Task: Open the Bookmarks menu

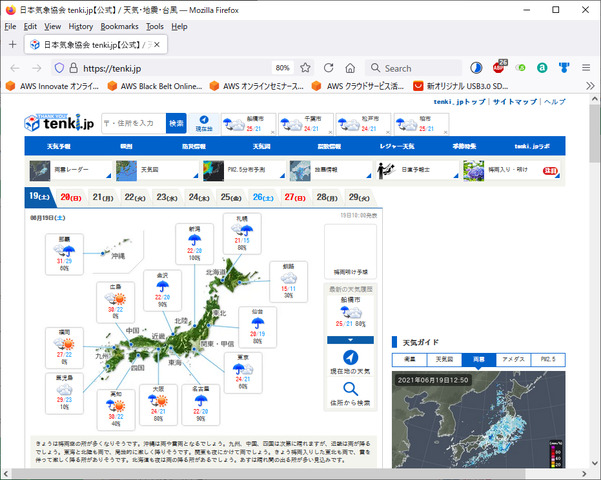Action: point(120,26)
